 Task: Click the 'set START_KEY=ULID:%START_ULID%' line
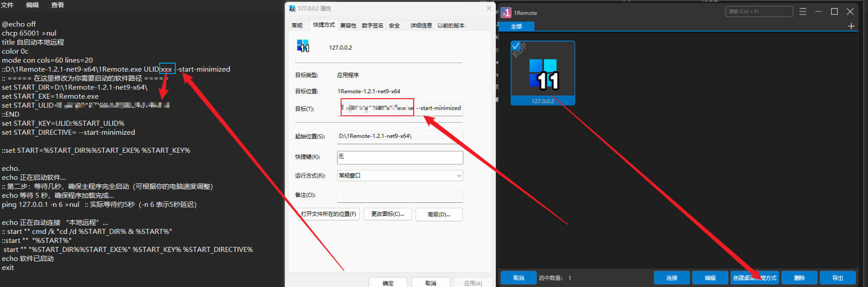coord(63,123)
